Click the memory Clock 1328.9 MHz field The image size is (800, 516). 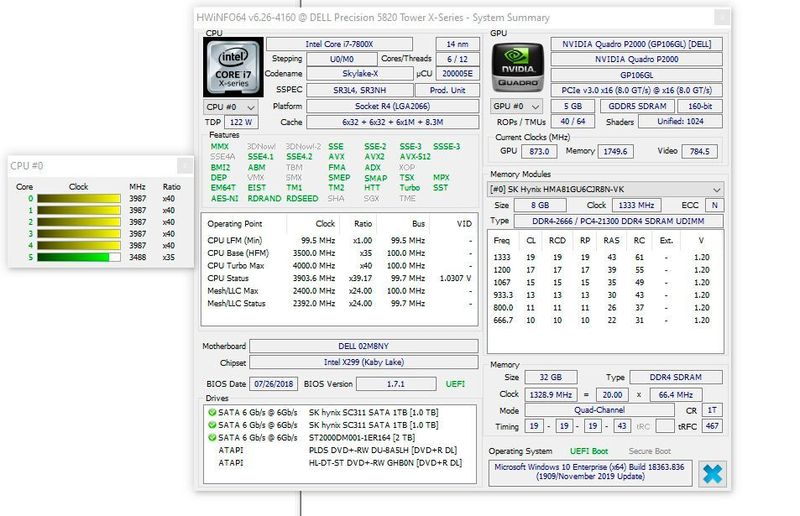[x=551, y=395]
